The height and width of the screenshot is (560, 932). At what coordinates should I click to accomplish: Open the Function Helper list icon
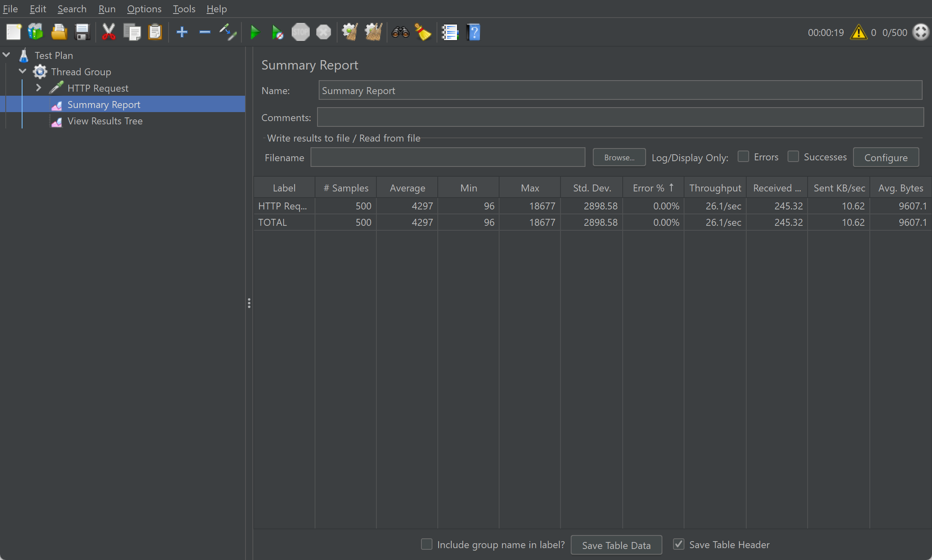click(x=450, y=32)
